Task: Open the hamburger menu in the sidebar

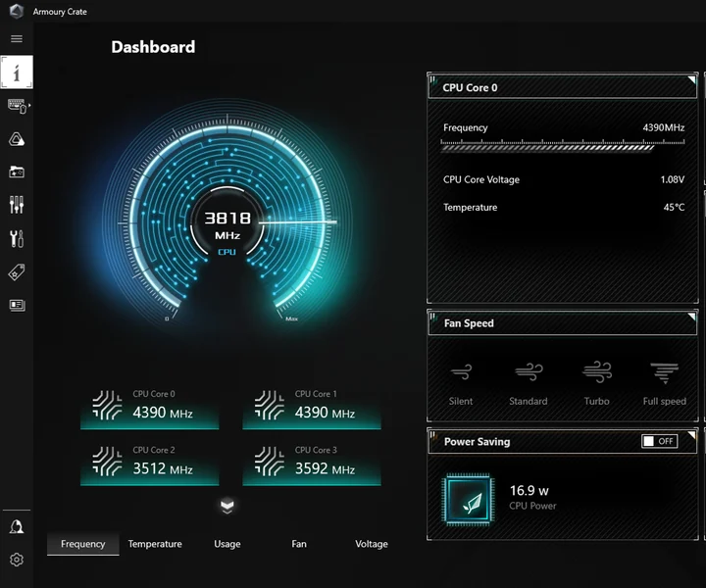Action: pos(17,38)
